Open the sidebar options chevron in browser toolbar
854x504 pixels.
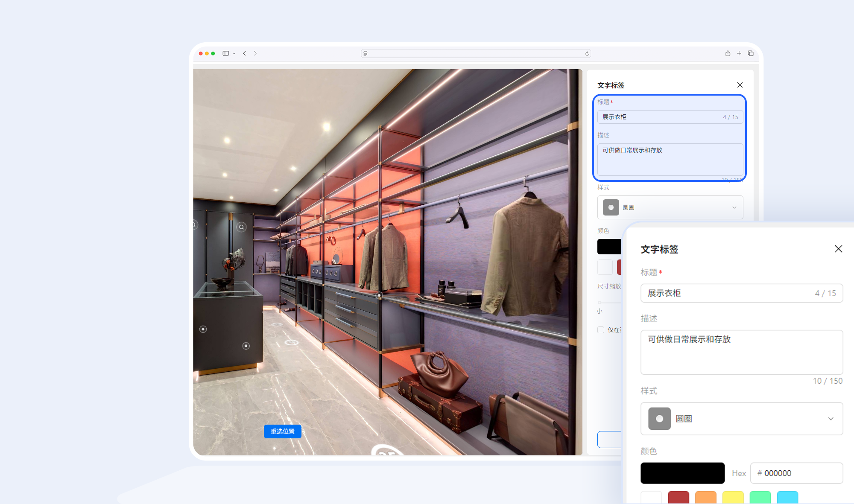(234, 53)
